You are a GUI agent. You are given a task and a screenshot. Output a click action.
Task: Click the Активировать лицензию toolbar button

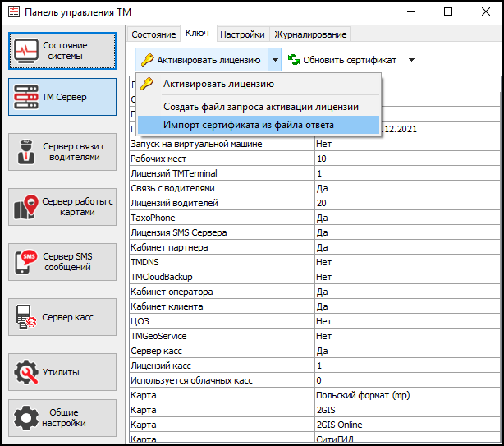(x=201, y=60)
